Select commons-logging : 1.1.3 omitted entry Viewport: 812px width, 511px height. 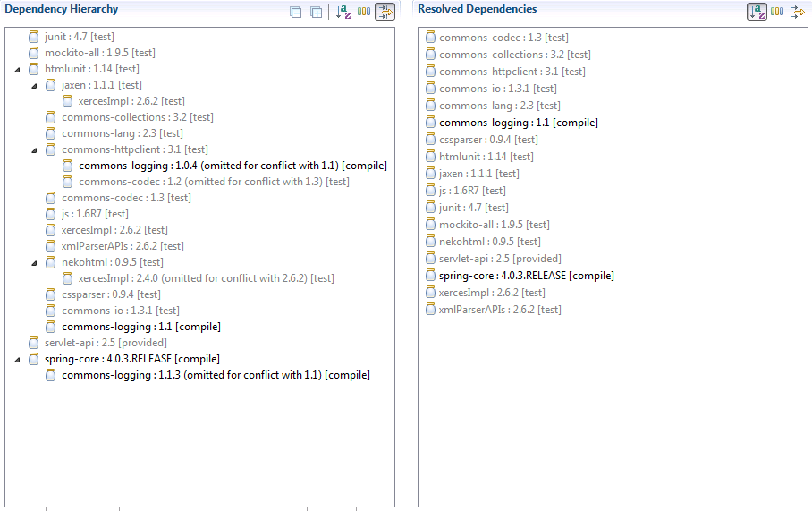pos(216,375)
